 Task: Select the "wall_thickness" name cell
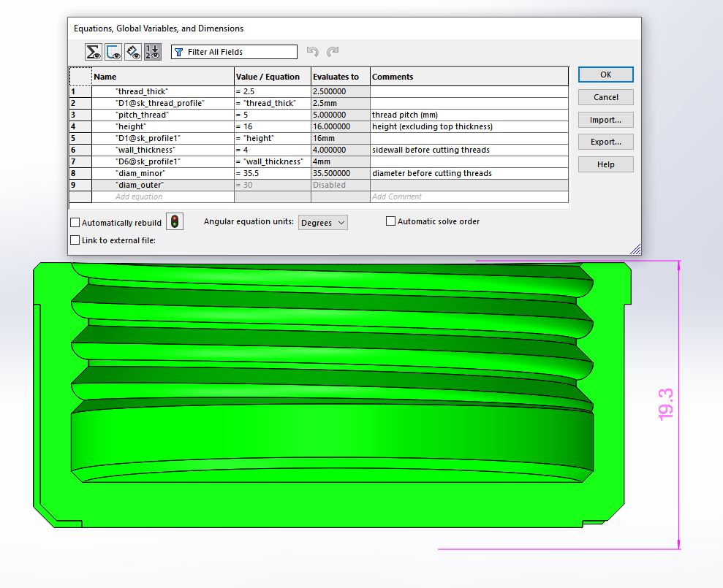163,150
